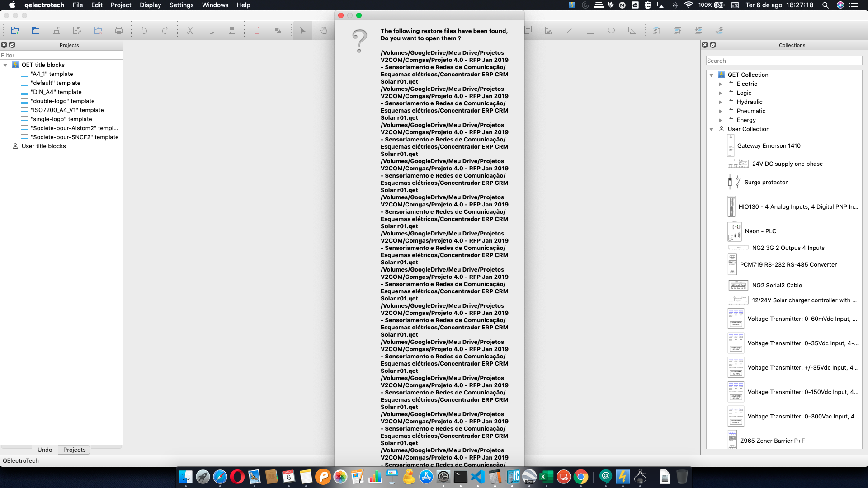Open the Project menu
The height and width of the screenshot is (488, 868).
(x=121, y=5)
